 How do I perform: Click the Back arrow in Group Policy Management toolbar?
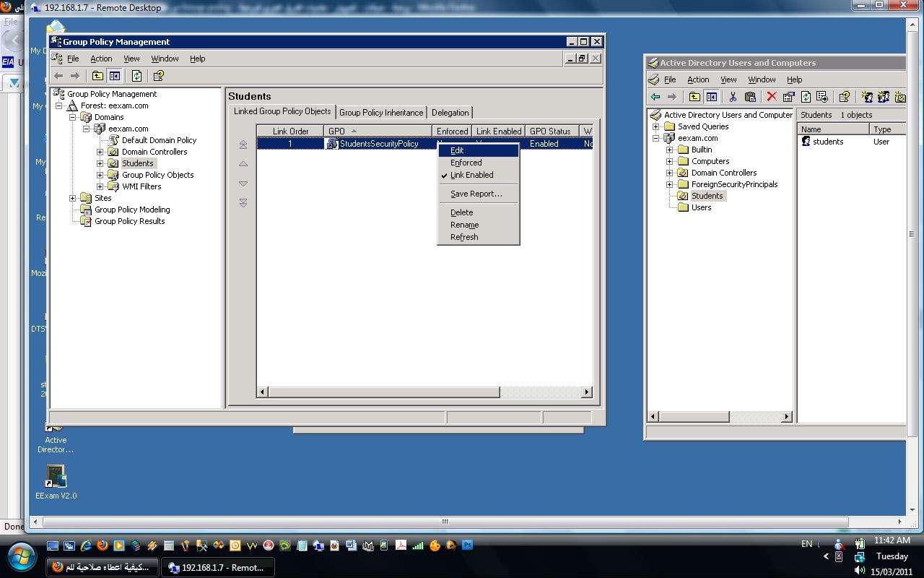59,76
